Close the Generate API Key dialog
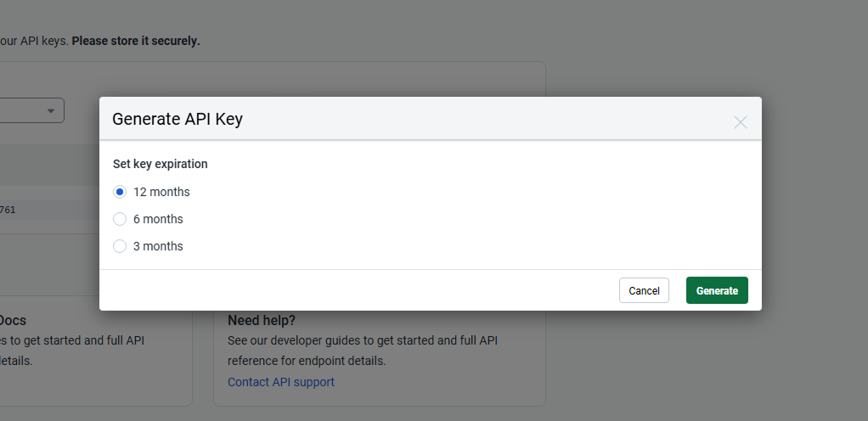This screenshot has height=421, width=868. click(740, 122)
